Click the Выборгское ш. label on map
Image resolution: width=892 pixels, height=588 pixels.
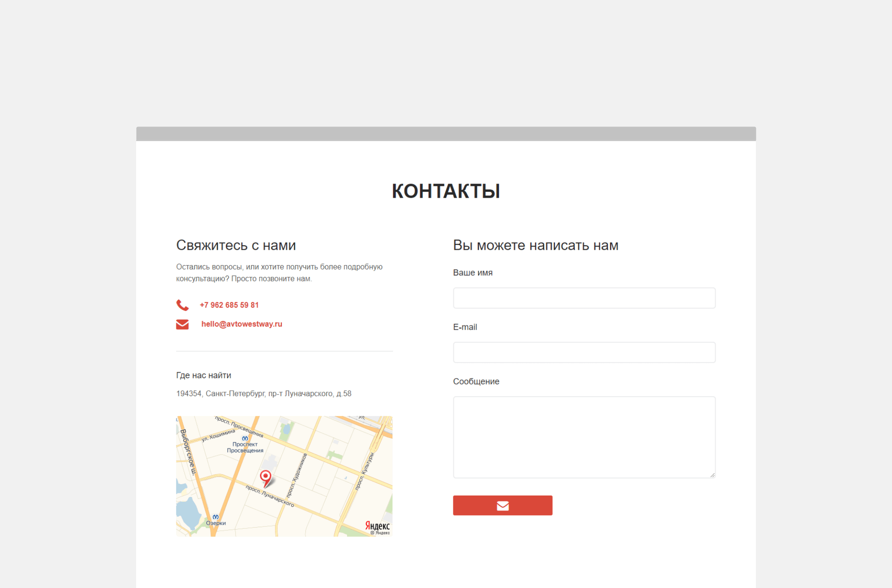point(188,452)
